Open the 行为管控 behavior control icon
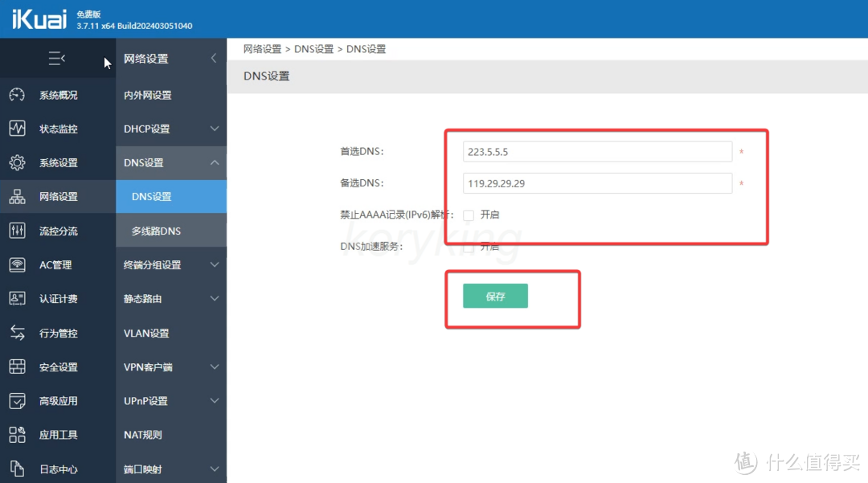This screenshot has height=483, width=868. click(x=16, y=333)
